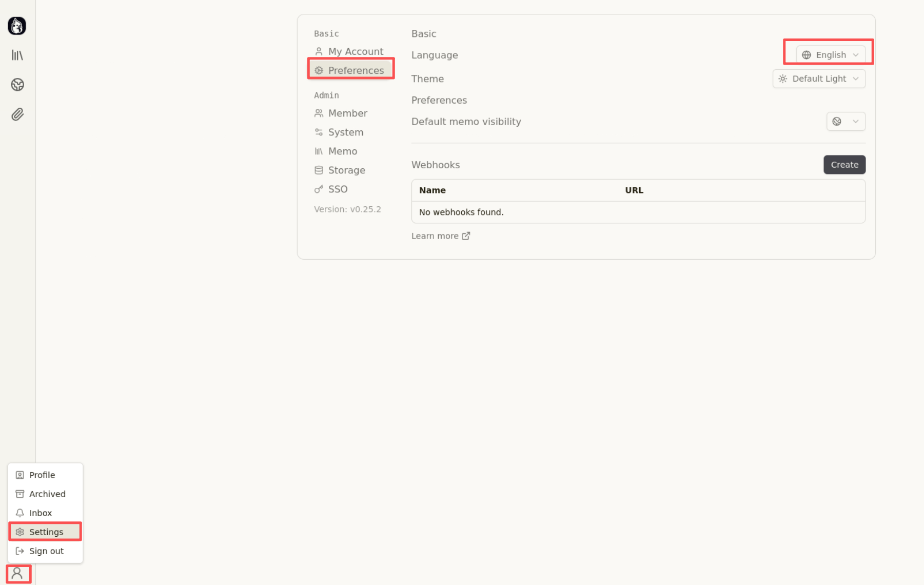Open Inbox from the user menu
The width and height of the screenshot is (924, 585).
pyautogui.click(x=41, y=513)
